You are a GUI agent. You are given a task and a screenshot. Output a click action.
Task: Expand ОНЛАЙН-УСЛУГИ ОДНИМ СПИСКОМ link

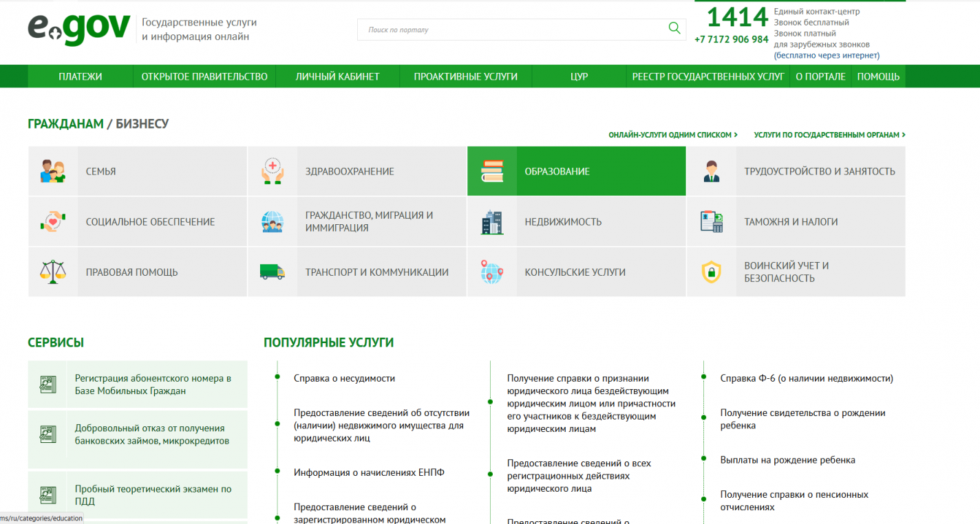point(672,135)
